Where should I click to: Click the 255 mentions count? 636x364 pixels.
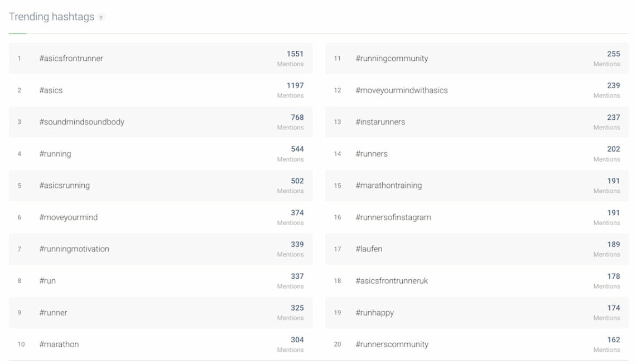coord(613,54)
